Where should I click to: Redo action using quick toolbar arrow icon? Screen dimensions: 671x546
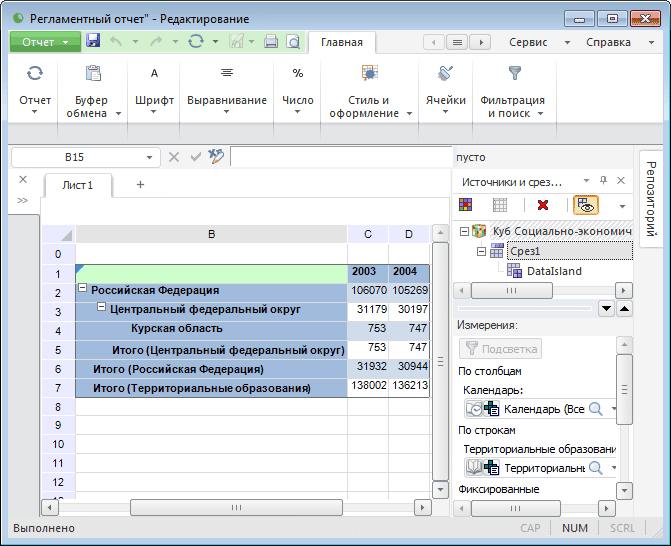pyautogui.click(x=156, y=42)
